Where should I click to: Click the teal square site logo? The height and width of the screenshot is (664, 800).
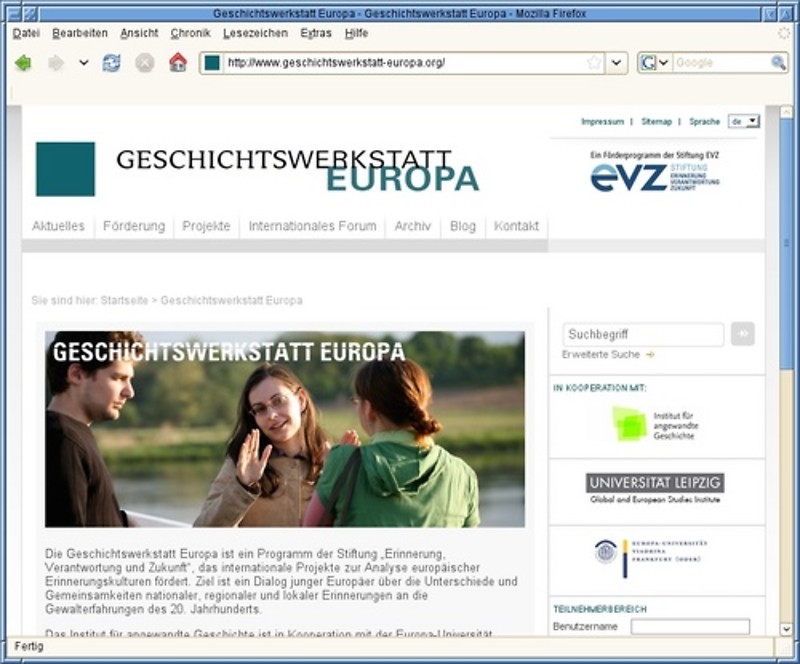[x=65, y=169]
